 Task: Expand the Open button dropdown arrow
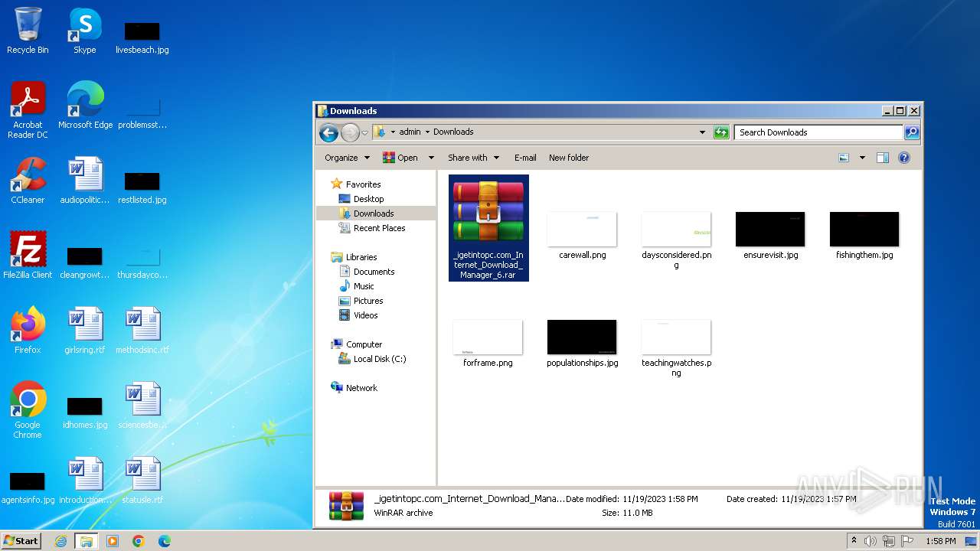point(431,158)
